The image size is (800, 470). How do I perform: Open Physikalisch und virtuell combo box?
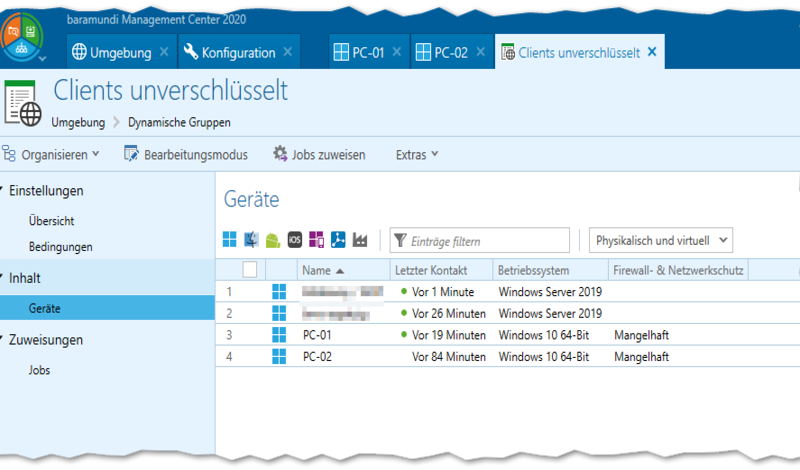661,240
